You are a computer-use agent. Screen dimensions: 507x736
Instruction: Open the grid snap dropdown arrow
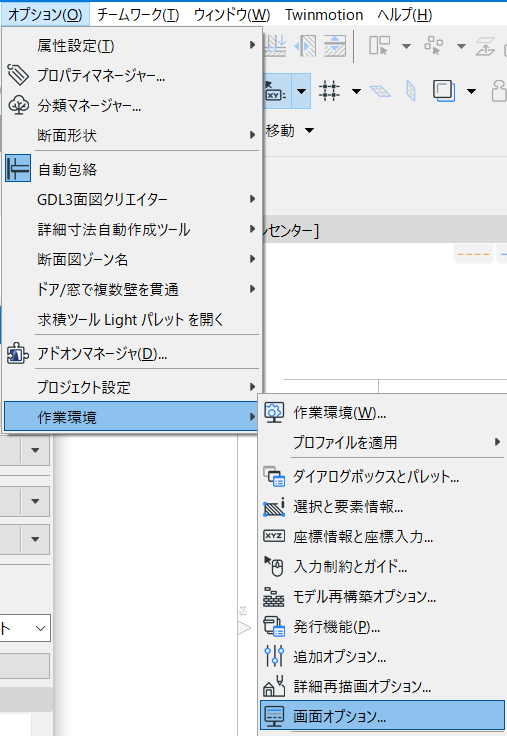click(356, 91)
